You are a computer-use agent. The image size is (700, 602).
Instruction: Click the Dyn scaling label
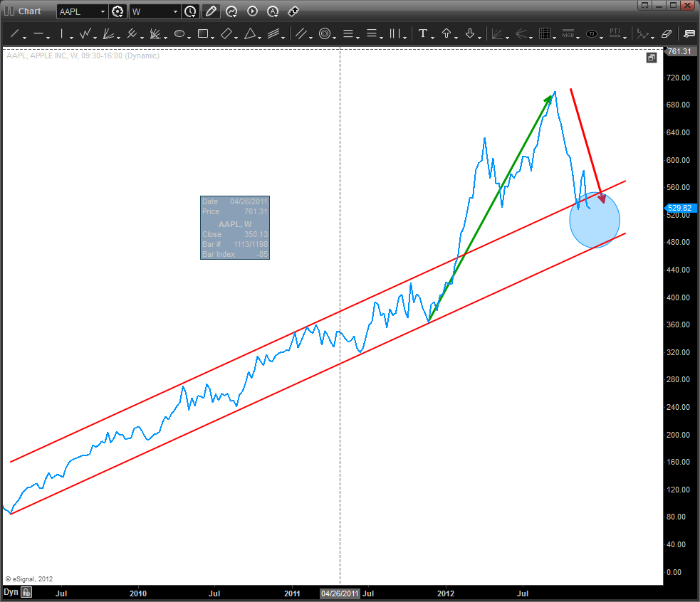(11, 592)
